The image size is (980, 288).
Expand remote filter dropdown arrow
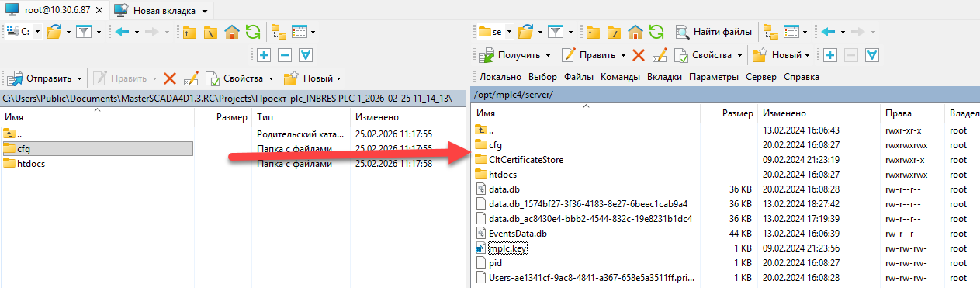pos(571,33)
